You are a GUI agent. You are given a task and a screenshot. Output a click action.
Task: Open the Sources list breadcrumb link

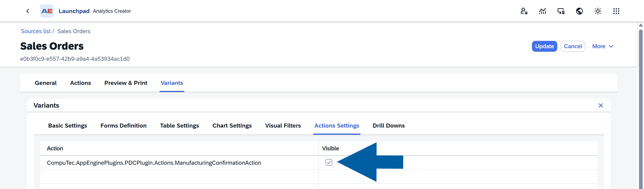tap(36, 31)
